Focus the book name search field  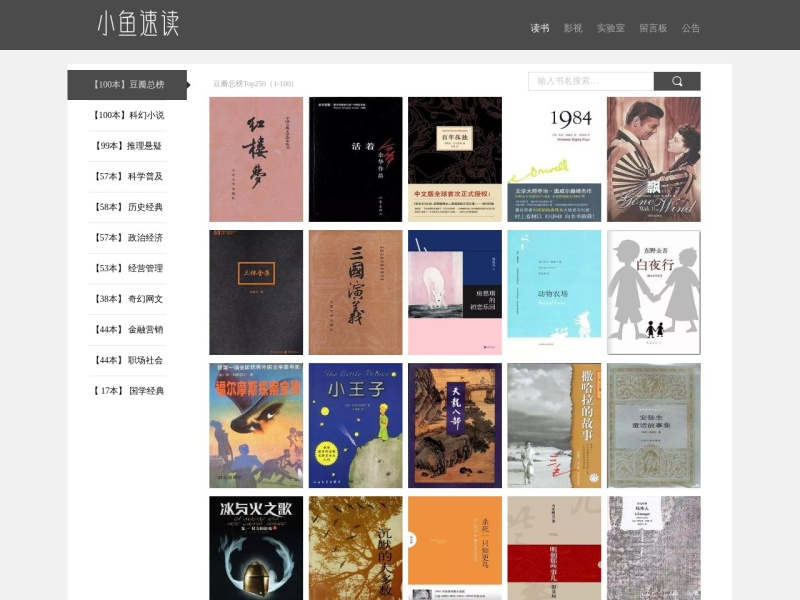pyautogui.click(x=591, y=81)
